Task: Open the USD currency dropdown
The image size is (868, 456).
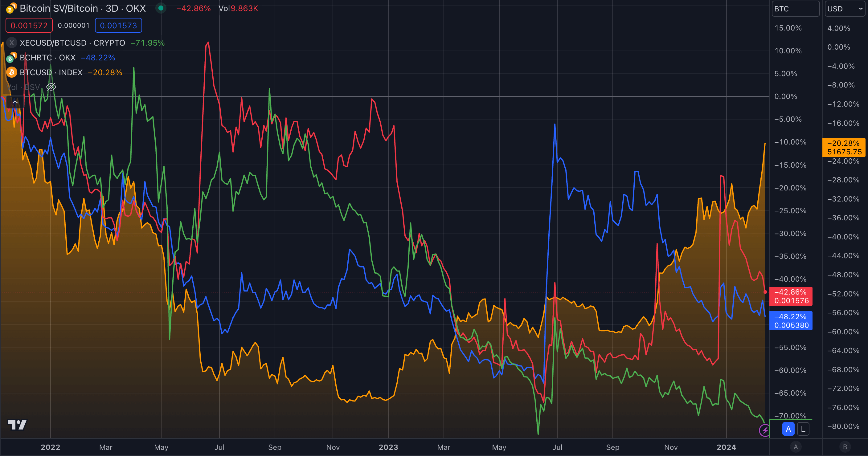Action: pyautogui.click(x=844, y=9)
